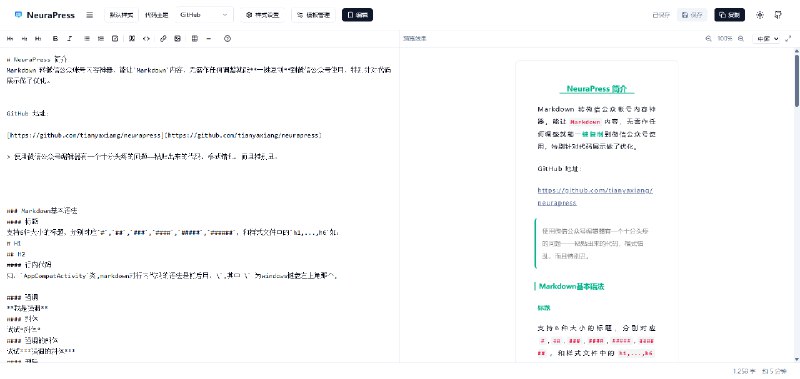Open the template management button
The width and height of the screenshot is (800, 379).
click(313, 15)
